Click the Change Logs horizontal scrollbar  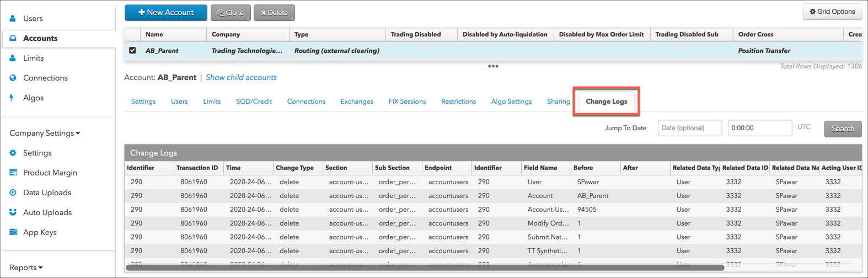425,268
